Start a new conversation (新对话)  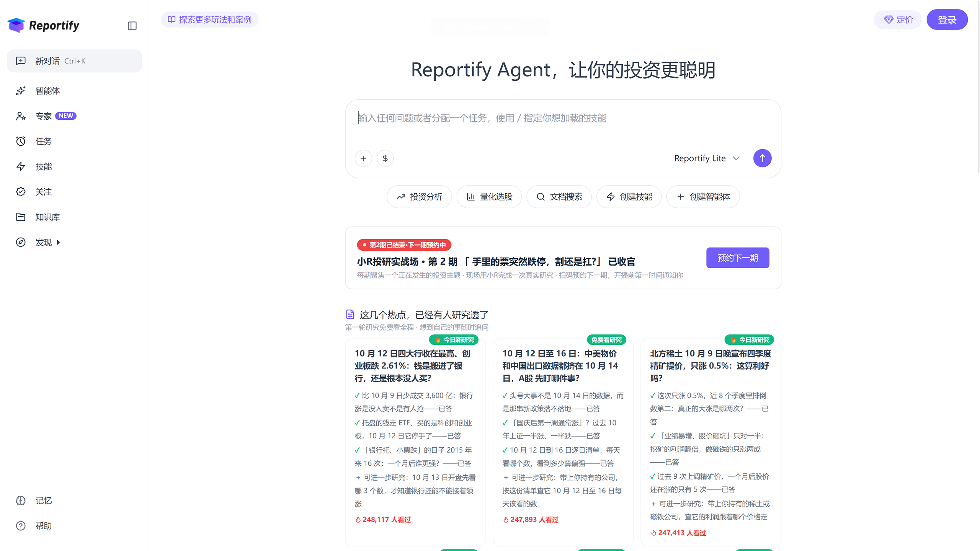(x=74, y=61)
